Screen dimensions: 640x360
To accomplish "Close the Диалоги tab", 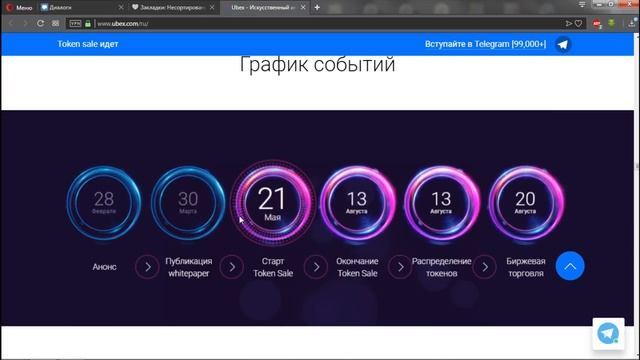I will pyautogui.click(x=121, y=7).
